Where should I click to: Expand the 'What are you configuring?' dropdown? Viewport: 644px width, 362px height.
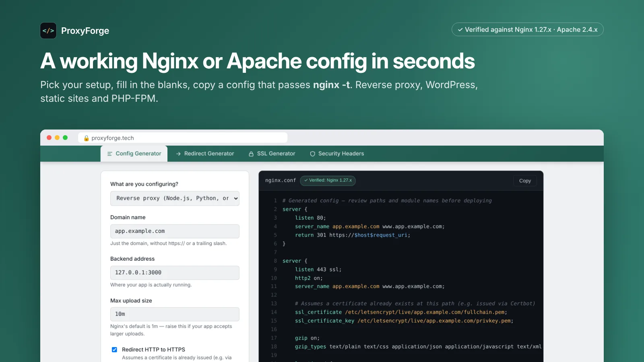point(175,198)
